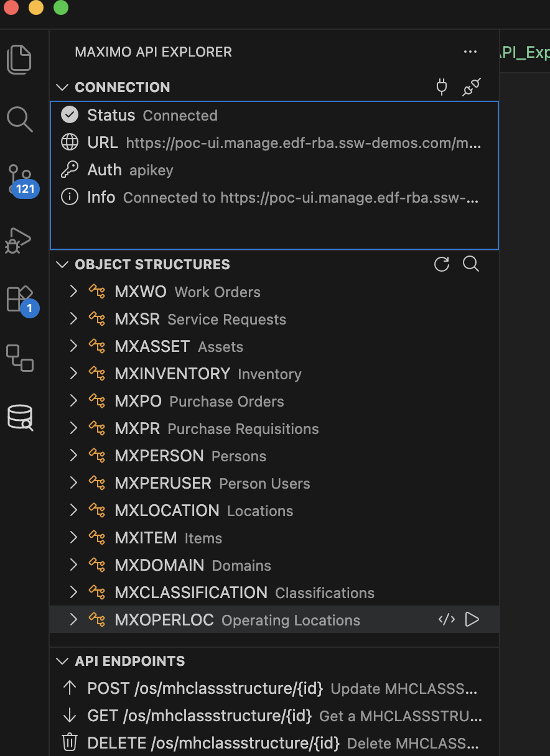The height and width of the screenshot is (756, 550).
Task: Click the code icon on MXOPERLOC row
Action: [447, 619]
